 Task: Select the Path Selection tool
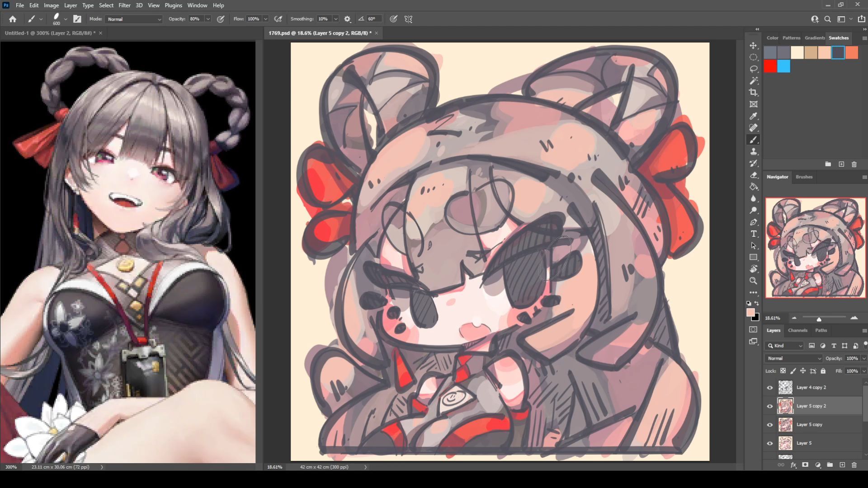click(x=754, y=246)
